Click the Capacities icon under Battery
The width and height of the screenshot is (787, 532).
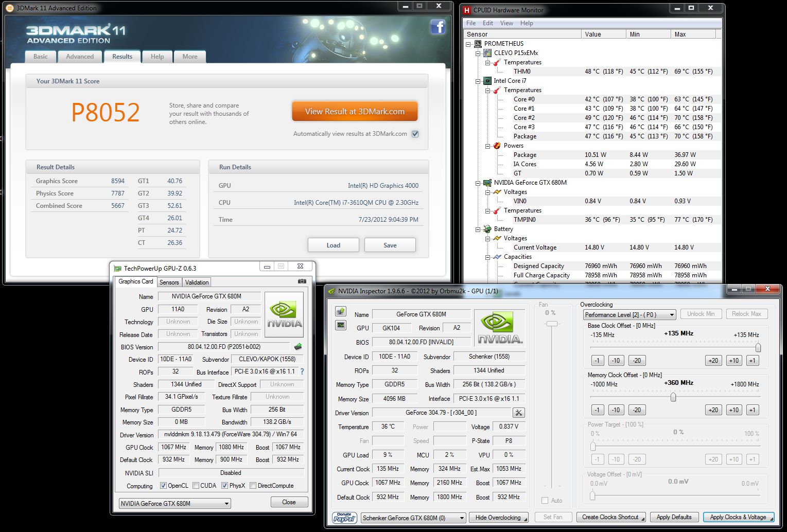pos(497,257)
